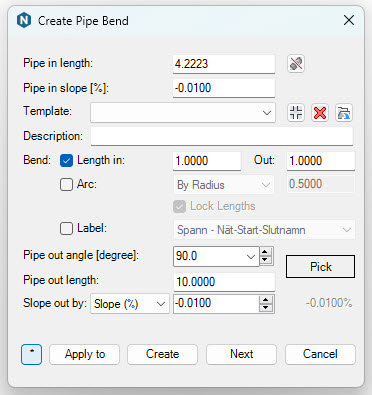Click the Create button

click(x=162, y=354)
